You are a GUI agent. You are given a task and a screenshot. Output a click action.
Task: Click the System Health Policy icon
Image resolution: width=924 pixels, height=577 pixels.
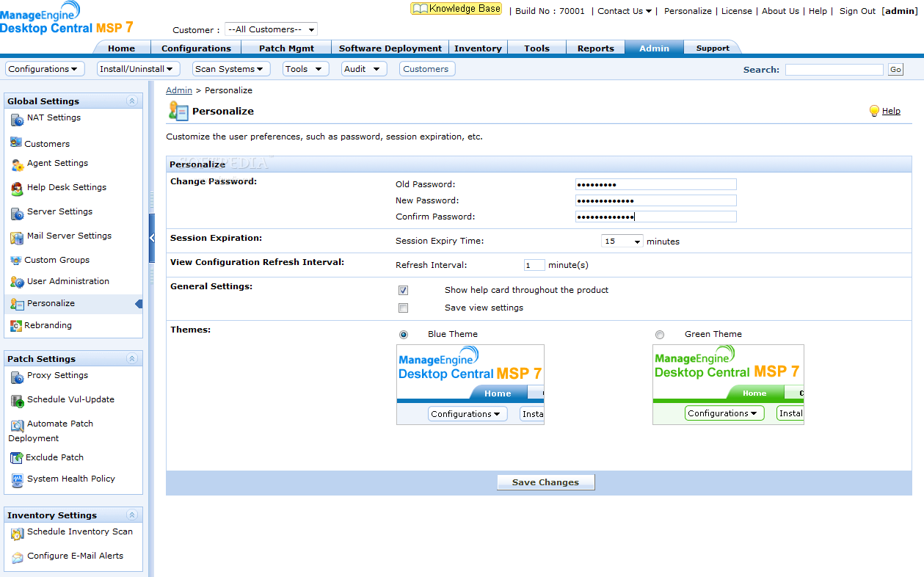[18, 481]
